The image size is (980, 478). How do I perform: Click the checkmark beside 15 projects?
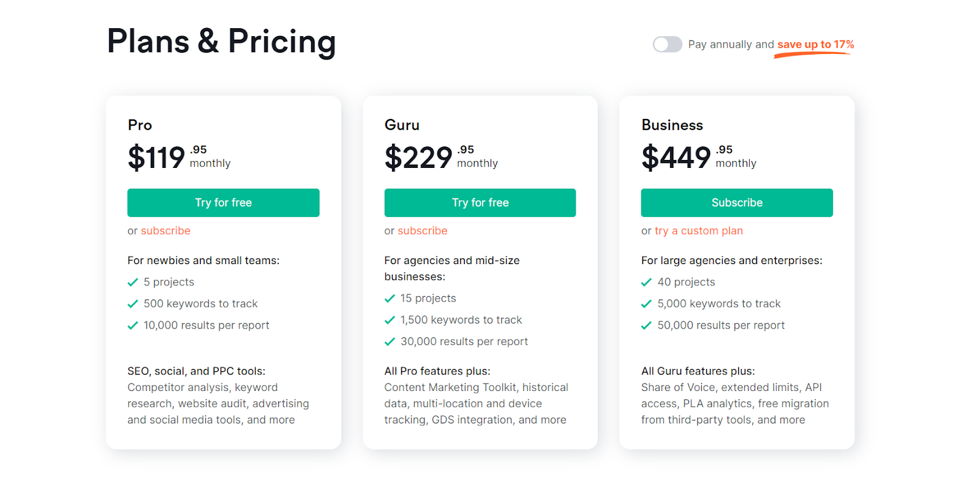[390, 298]
